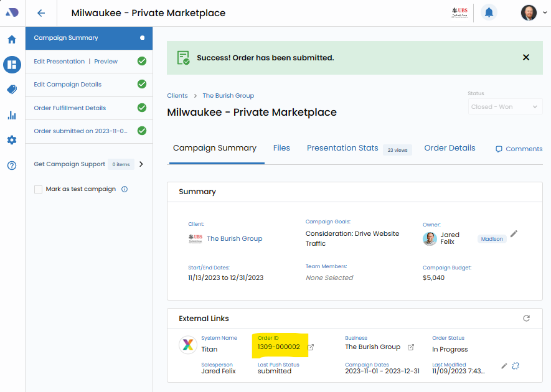
Task: Edit the campaign owner pencil icon
Action: (x=514, y=234)
